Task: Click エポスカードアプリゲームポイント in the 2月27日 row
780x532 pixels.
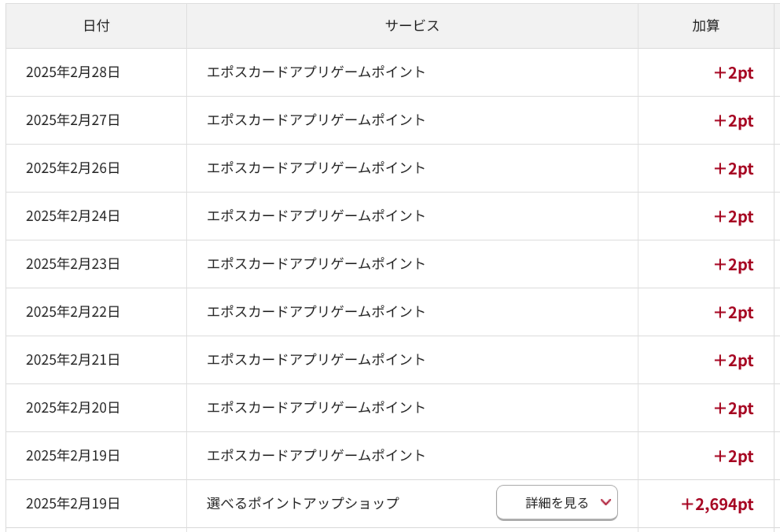Action: point(316,120)
